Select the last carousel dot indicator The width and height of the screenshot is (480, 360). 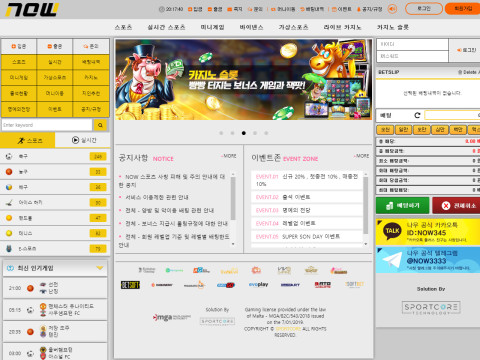(266, 133)
